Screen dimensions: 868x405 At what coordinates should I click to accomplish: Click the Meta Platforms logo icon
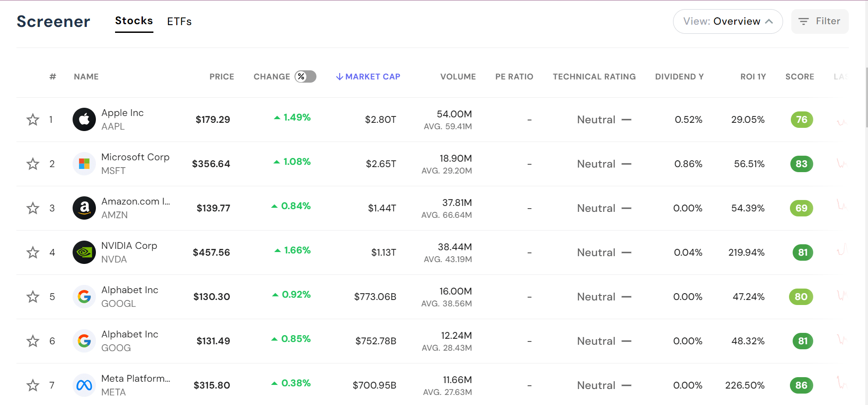coord(84,385)
